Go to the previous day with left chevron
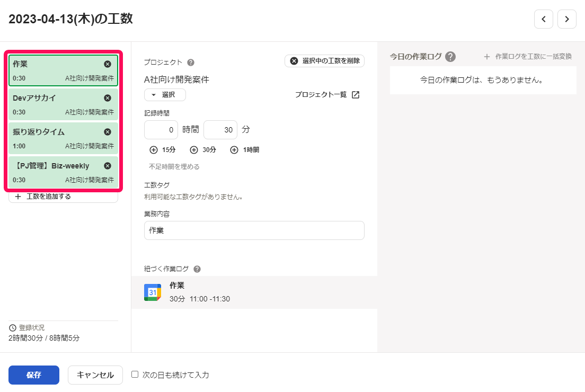 click(x=543, y=19)
